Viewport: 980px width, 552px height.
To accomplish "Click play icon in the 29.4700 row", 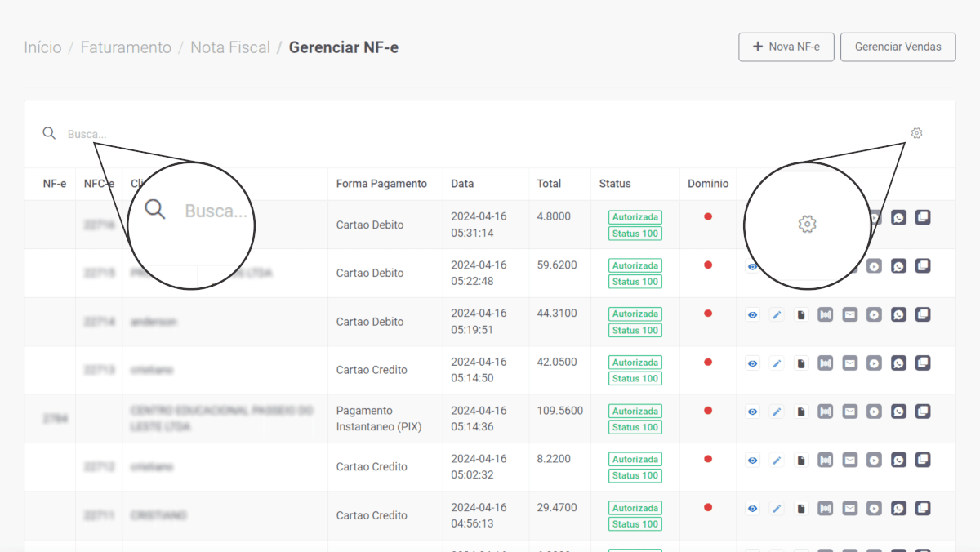I will point(874,509).
